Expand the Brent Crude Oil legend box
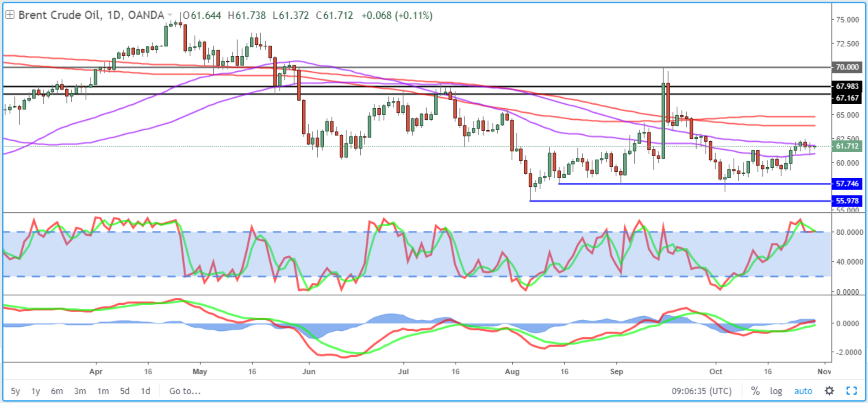The width and height of the screenshot is (868, 403). tap(10, 15)
